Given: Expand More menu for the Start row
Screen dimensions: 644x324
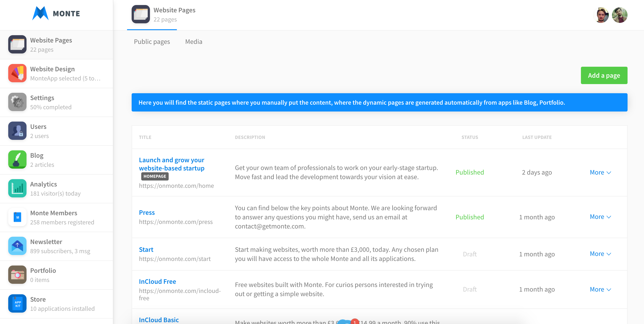Looking at the screenshot, I should [x=601, y=254].
